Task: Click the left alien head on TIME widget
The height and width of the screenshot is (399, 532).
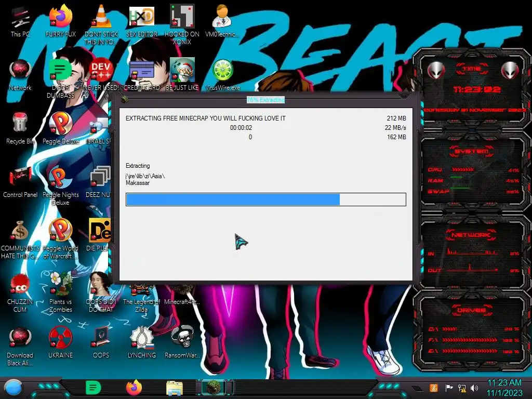Action: click(436, 71)
